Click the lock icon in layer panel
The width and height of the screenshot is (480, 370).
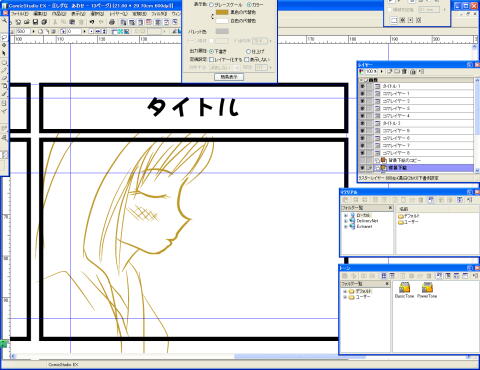coord(412,71)
